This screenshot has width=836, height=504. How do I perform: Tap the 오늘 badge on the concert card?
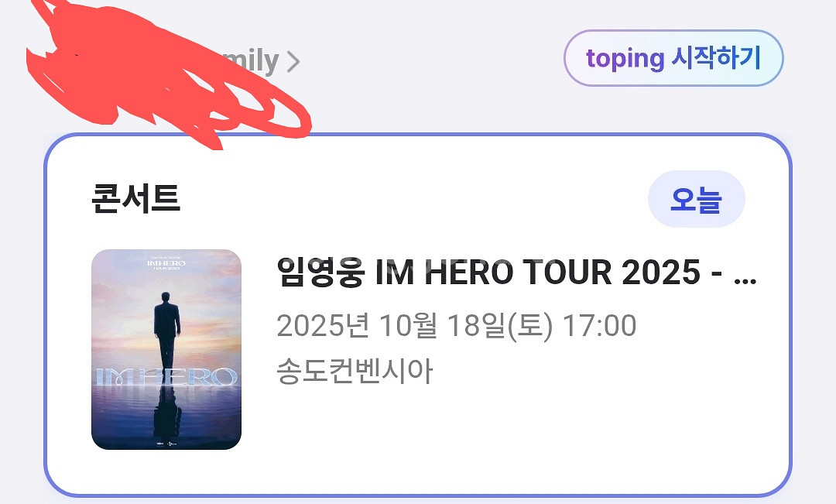click(x=696, y=200)
